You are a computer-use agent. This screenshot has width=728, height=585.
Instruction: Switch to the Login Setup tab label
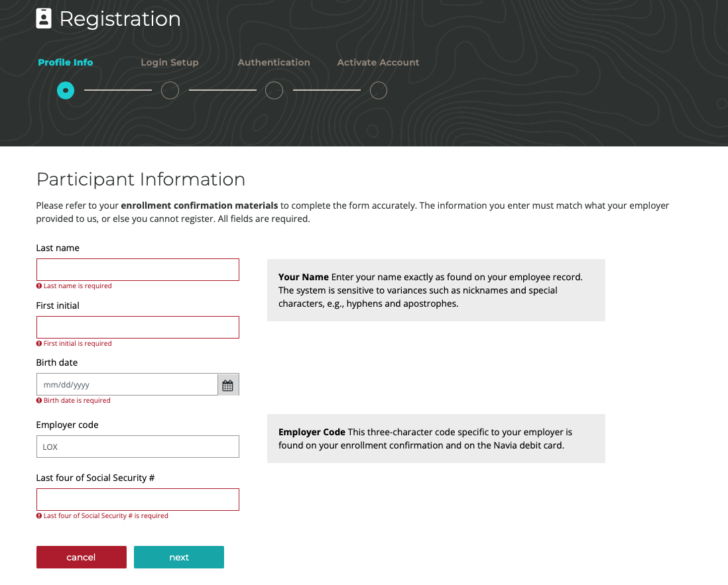(170, 62)
